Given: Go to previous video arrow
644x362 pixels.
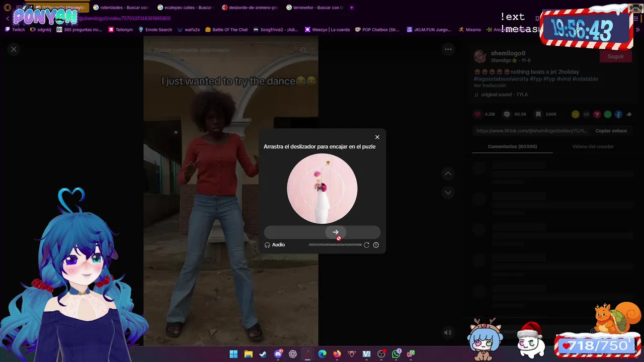Looking at the screenshot, I should click(x=448, y=173).
